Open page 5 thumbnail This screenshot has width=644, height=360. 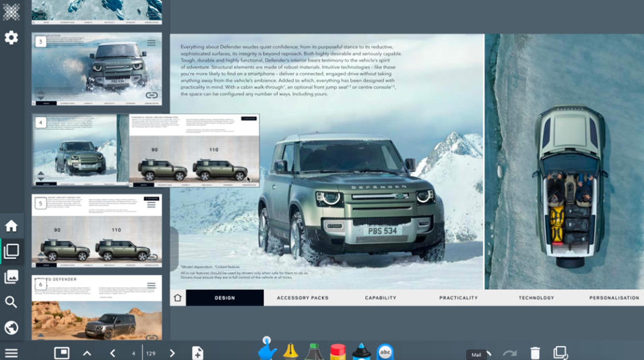tap(97, 231)
